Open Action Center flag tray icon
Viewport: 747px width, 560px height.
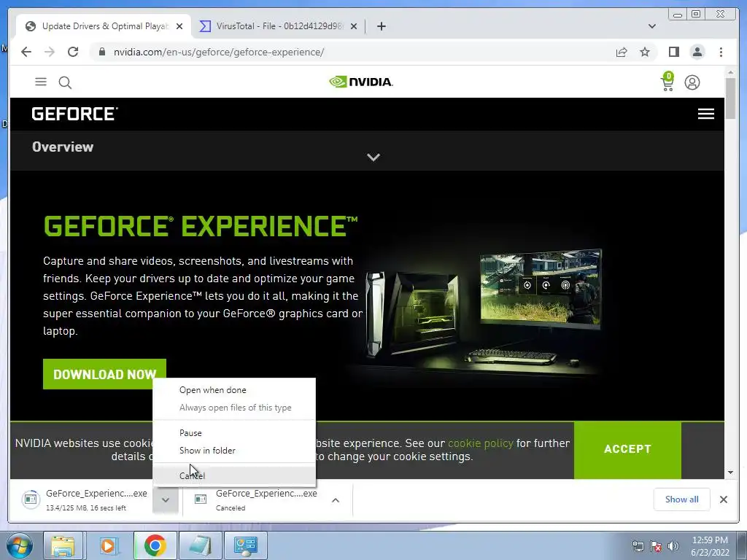point(656,546)
